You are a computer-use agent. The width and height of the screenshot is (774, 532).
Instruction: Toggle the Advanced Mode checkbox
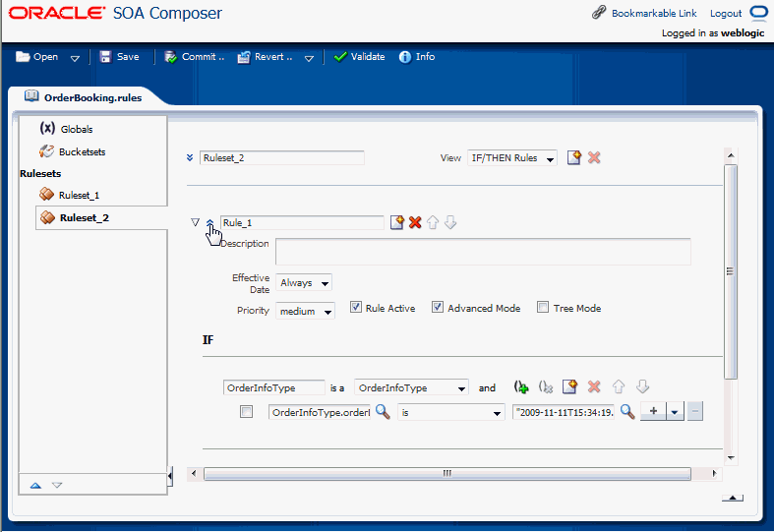pos(438,307)
